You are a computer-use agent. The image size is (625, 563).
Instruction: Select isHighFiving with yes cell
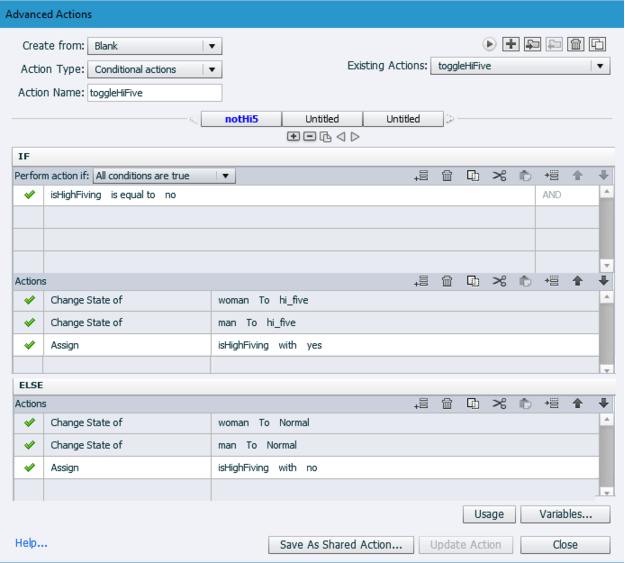(x=405, y=345)
